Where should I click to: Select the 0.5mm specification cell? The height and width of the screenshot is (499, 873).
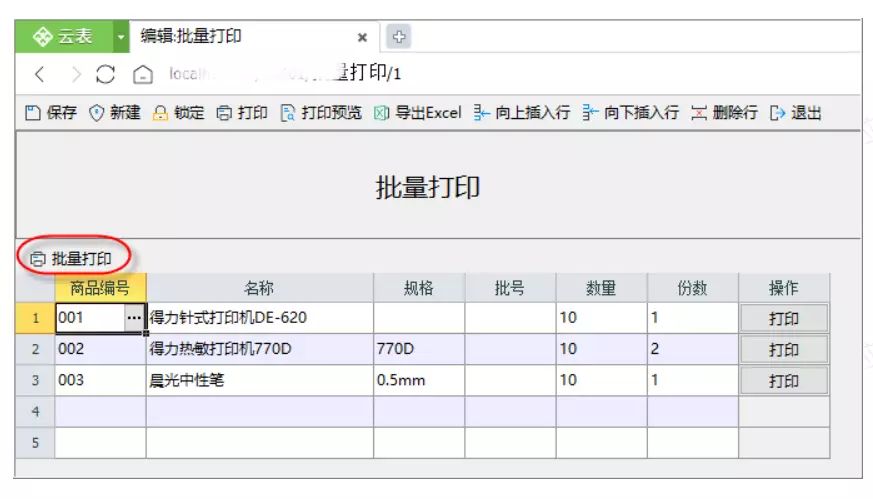coord(419,380)
